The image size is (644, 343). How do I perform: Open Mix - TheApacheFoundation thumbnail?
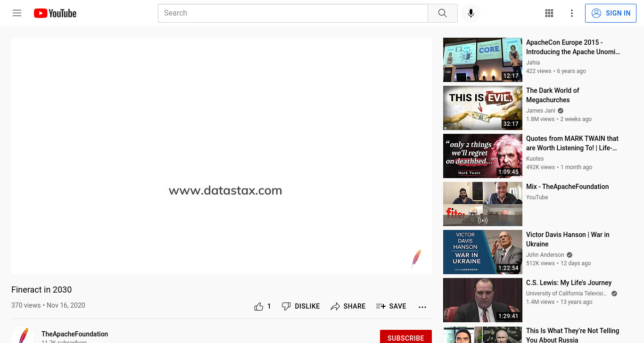[x=483, y=204]
